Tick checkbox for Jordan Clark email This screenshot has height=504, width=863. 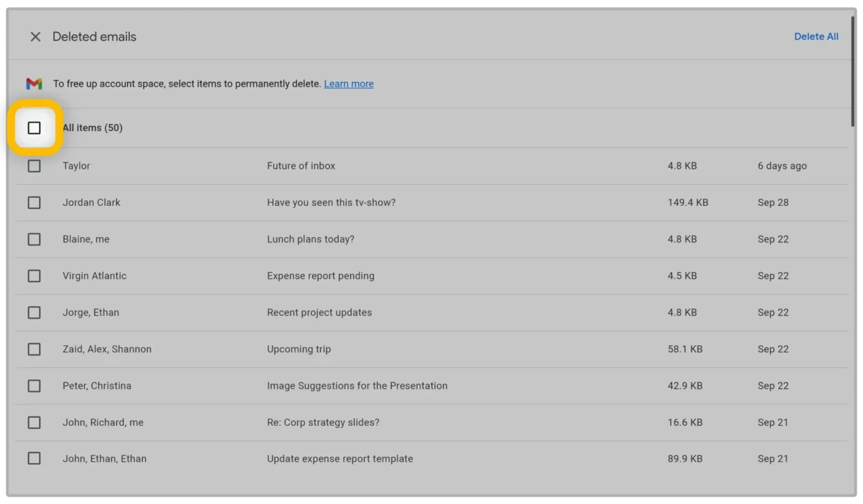pyautogui.click(x=34, y=202)
